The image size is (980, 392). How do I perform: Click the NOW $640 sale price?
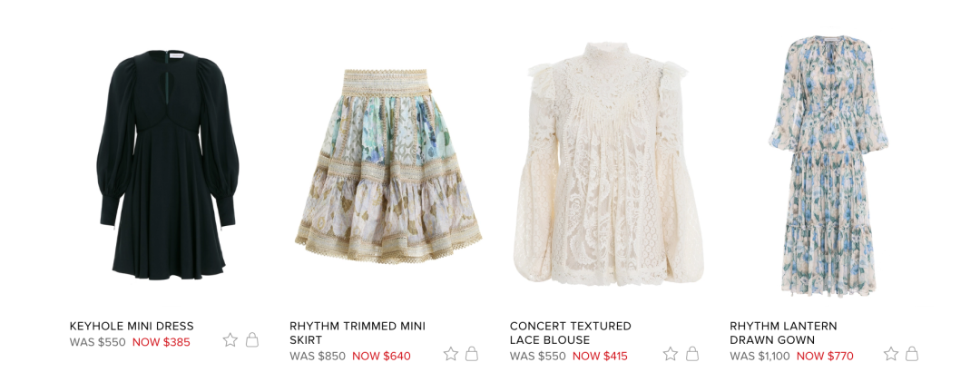(381, 357)
